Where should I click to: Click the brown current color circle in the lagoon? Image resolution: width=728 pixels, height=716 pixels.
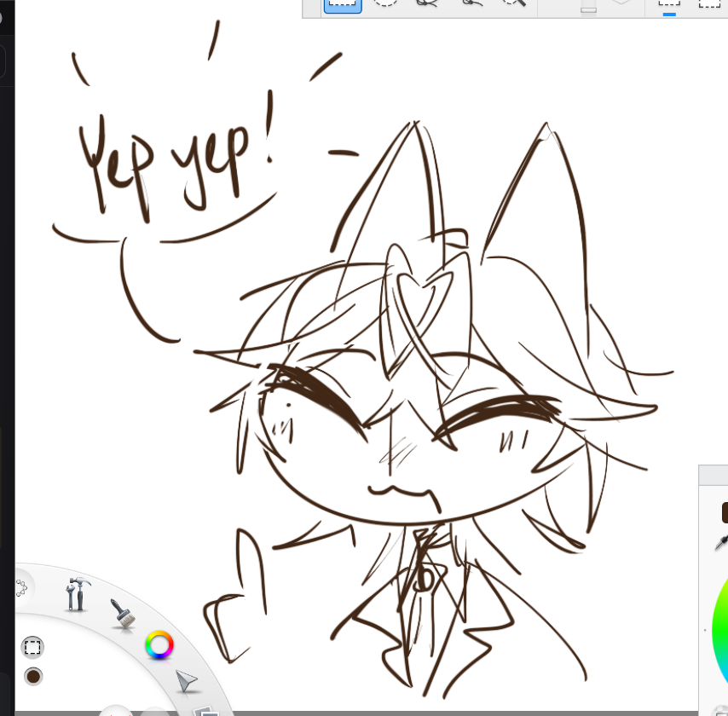(33, 676)
